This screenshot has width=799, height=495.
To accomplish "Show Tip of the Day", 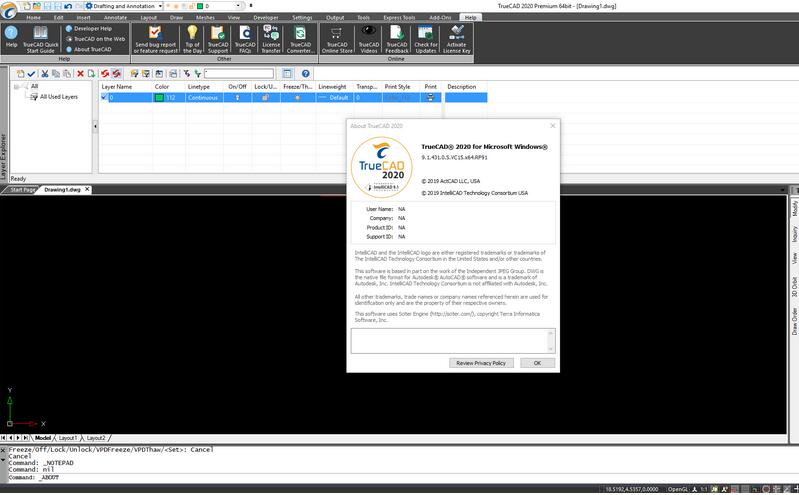I will (193, 39).
